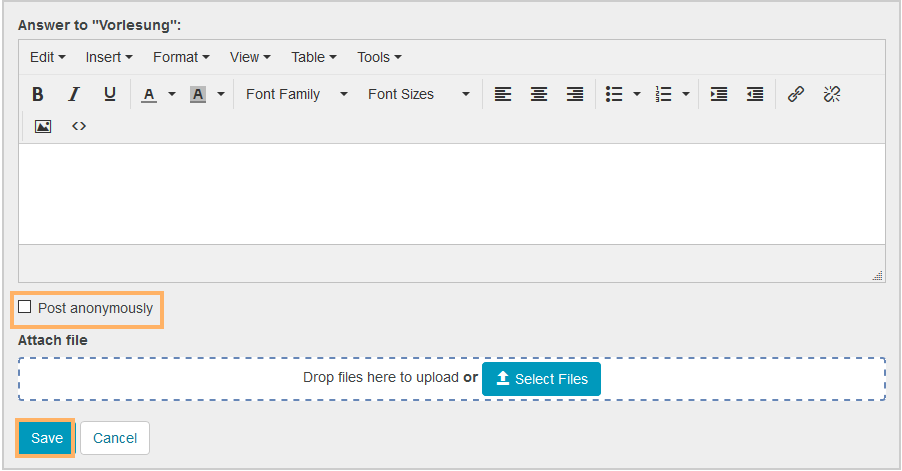
Task: Open the Table menu
Action: pos(313,57)
